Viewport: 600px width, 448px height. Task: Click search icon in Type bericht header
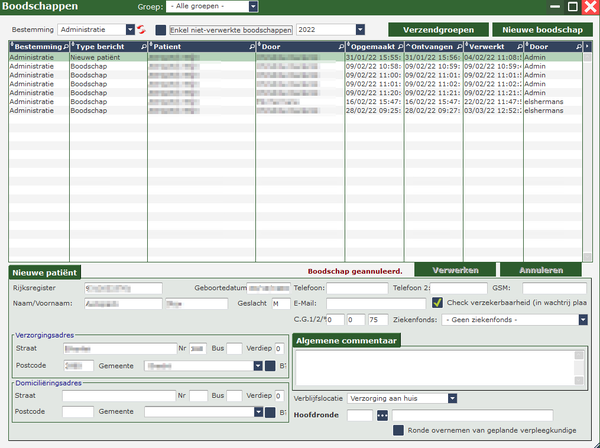(143, 47)
